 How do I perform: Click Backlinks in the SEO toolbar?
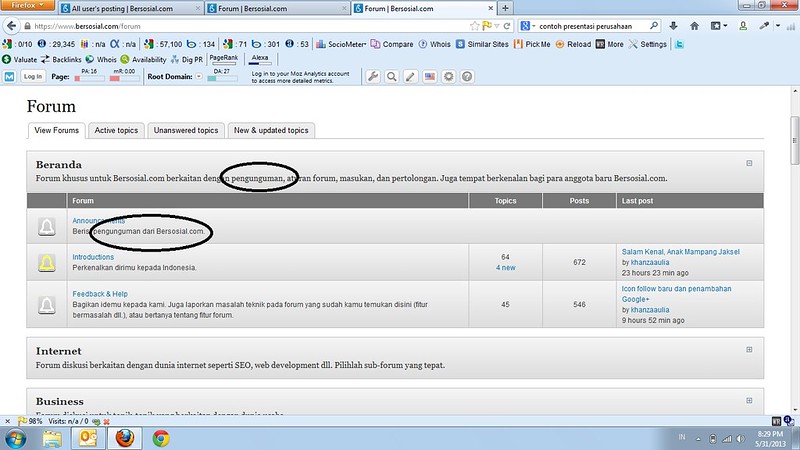61,60
